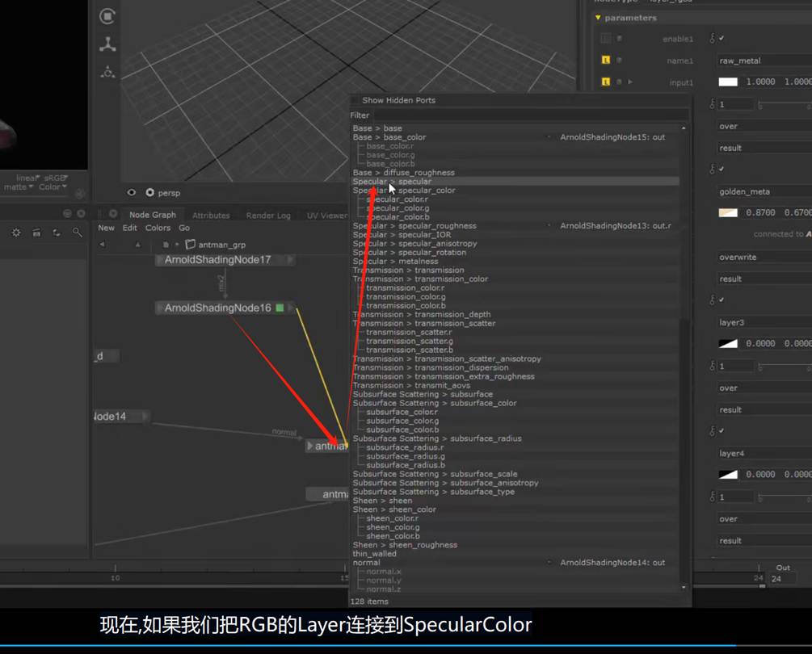Click the rotate manipulator icon in viewer toolbar
812x654 pixels.
point(107,16)
